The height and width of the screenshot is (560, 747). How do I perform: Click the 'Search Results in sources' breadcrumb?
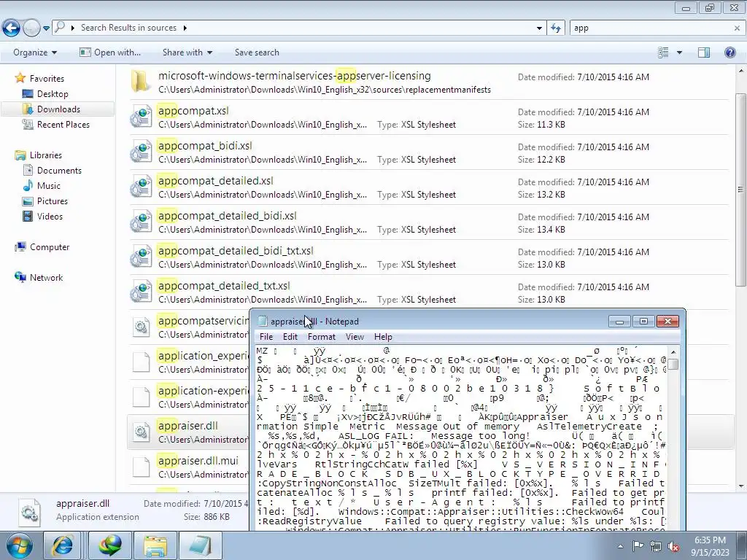point(128,28)
